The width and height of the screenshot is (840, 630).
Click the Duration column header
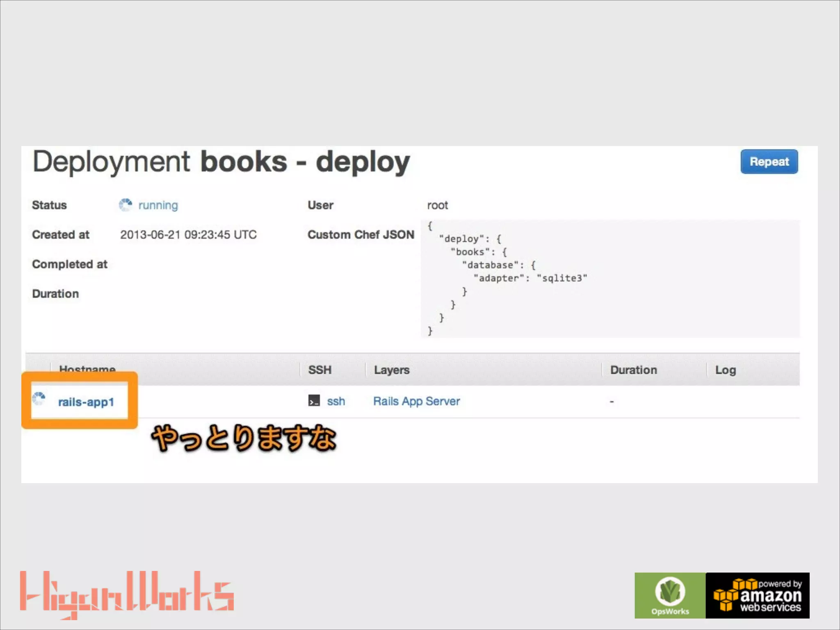pyautogui.click(x=633, y=370)
